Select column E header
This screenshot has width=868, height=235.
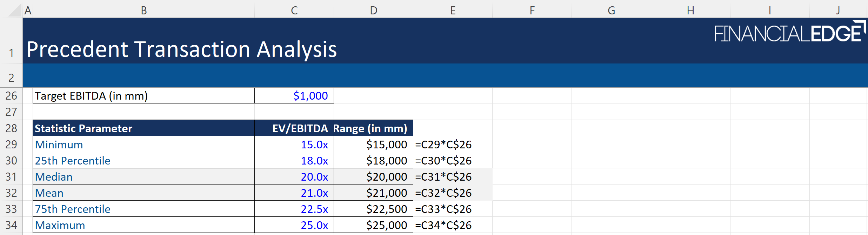[453, 10]
